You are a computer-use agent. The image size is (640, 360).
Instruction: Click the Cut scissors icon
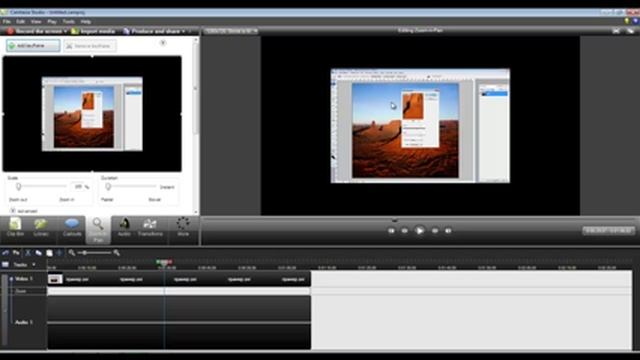[x=28, y=253]
